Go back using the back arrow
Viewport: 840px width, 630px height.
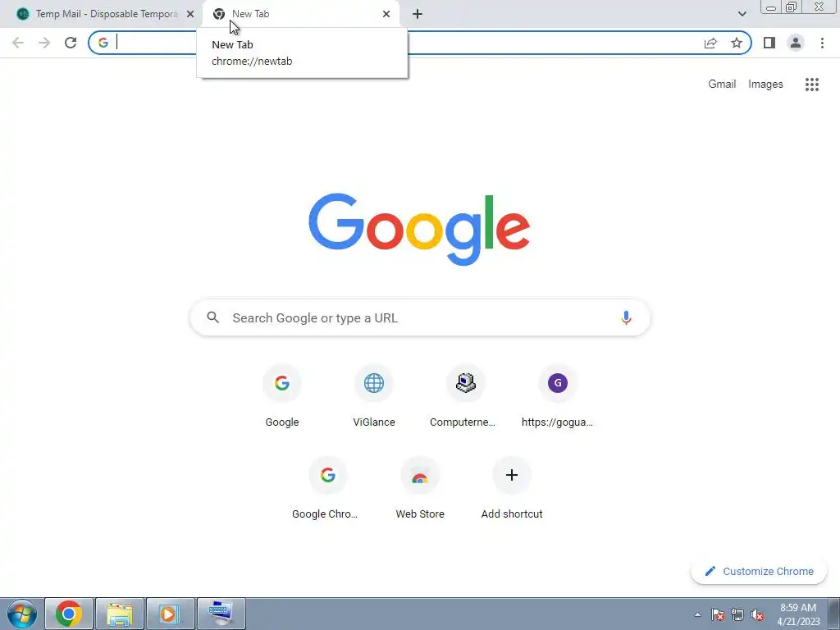pyautogui.click(x=18, y=43)
